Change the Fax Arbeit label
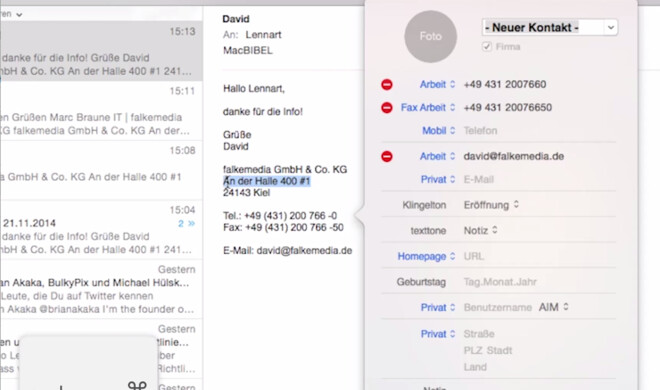Screen dimensions: 660x390 (428, 108)
